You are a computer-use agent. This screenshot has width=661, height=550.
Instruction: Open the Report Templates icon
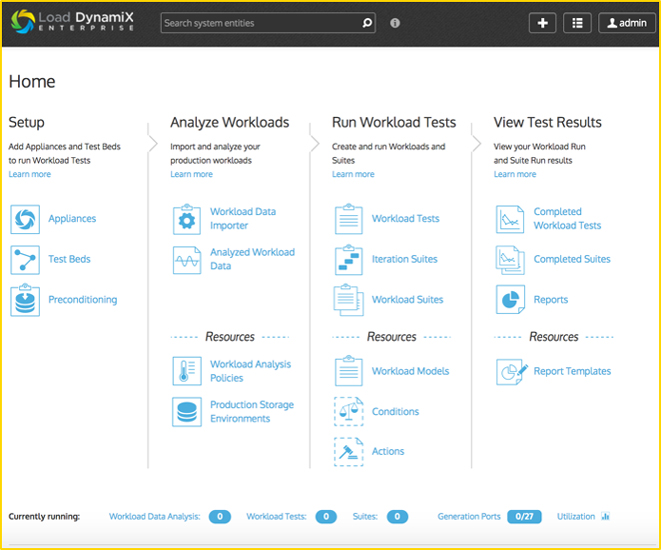[511, 371]
